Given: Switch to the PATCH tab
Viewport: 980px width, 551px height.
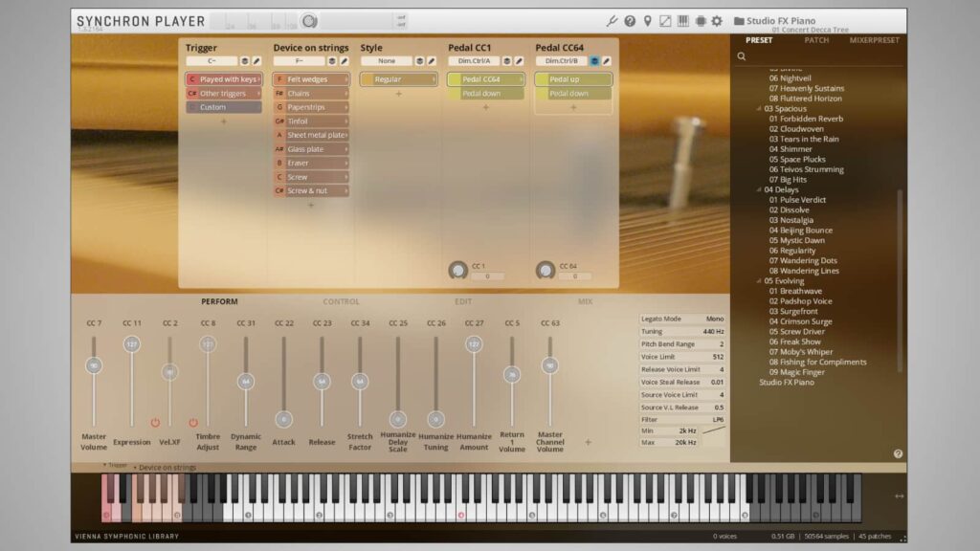Looking at the screenshot, I should [x=816, y=40].
